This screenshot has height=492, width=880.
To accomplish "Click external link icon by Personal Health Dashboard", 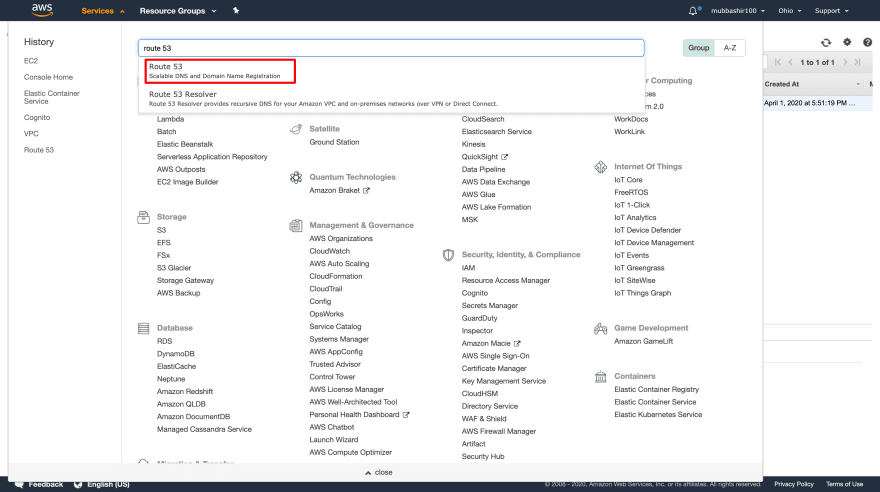I will click(x=406, y=415).
